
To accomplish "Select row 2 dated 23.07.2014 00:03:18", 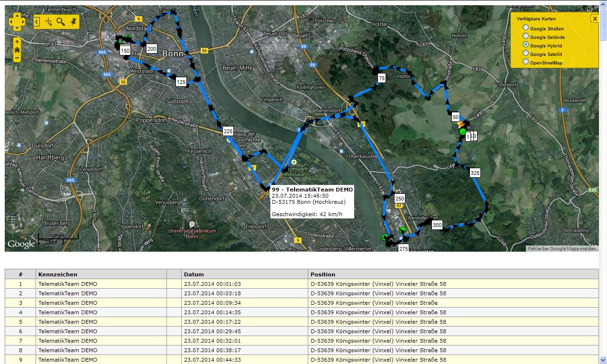I will (x=302, y=293).
